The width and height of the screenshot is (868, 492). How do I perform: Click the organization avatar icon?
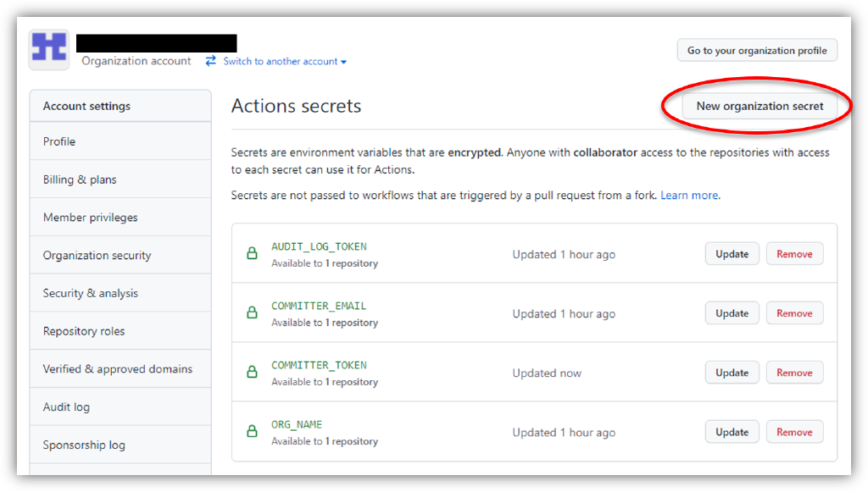click(x=47, y=49)
